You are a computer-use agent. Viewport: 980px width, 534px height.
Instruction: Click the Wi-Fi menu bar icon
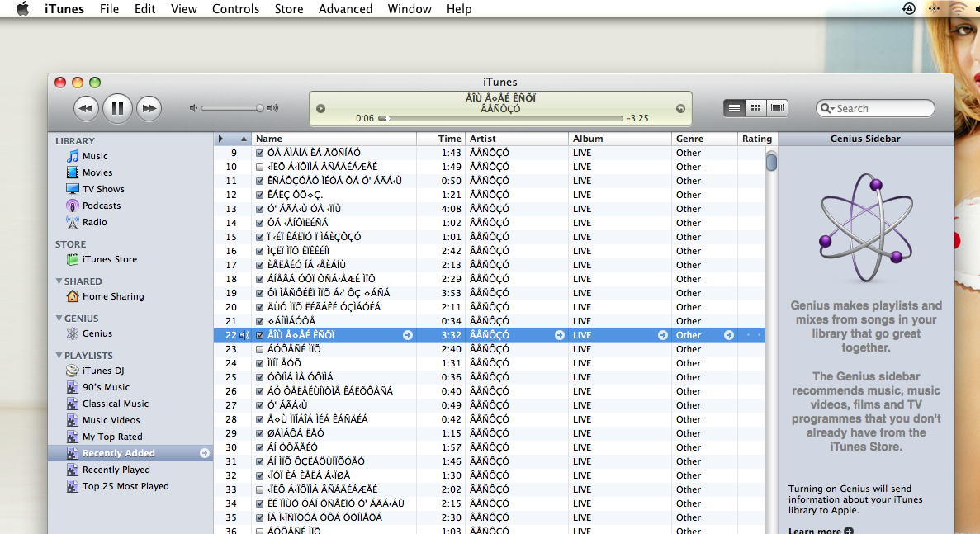(x=959, y=9)
